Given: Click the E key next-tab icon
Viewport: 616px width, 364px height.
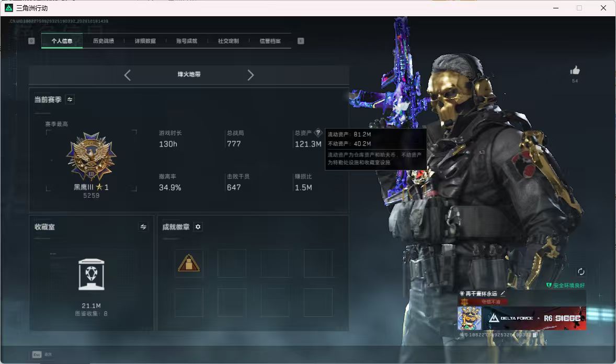Looking at the screenshot, I should [301, 41].
